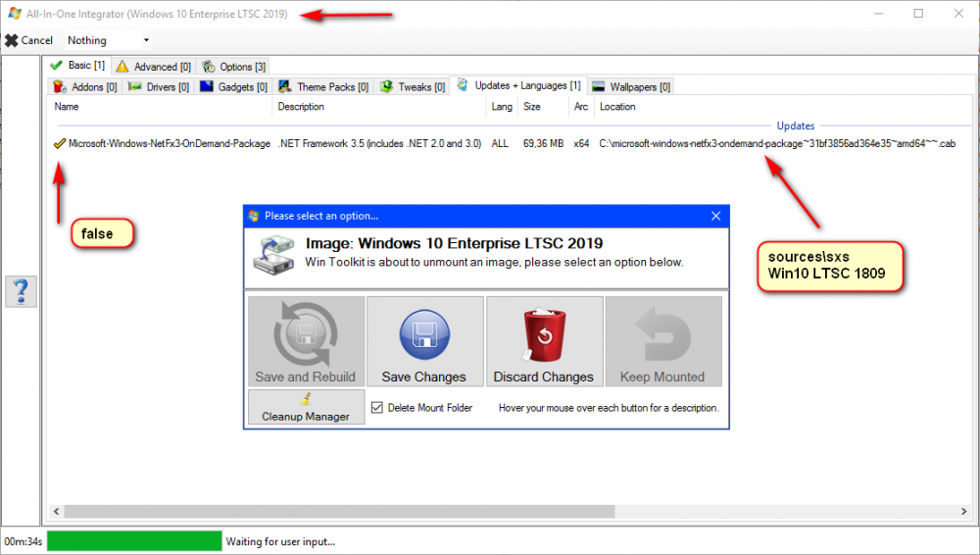Click the 'Waiting for user input...' status text
This screenshot has width=980, height=555.
pyautogui.click(x=280, y=542)
